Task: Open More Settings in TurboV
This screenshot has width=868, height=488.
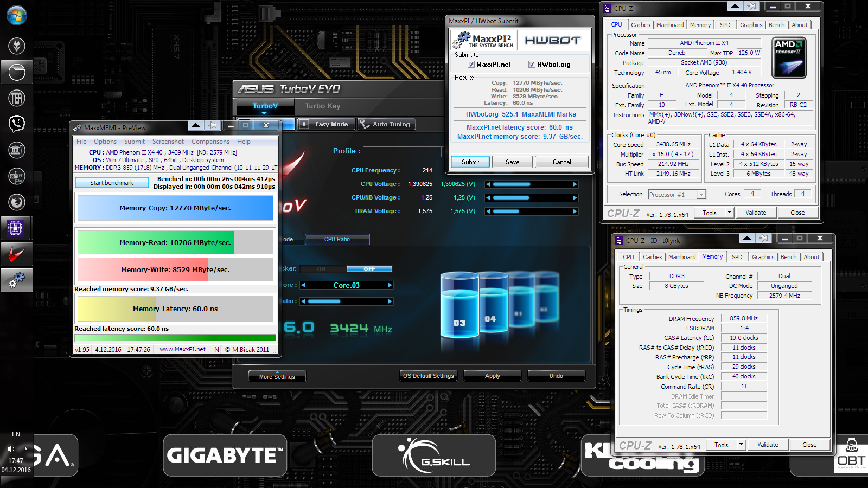Action: (x=277, y=377)
